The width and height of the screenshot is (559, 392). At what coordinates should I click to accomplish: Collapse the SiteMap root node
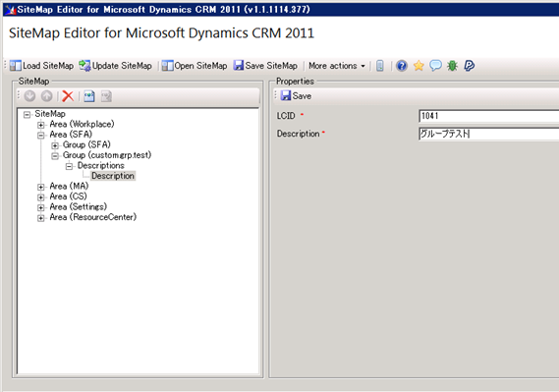coord(27,115)
